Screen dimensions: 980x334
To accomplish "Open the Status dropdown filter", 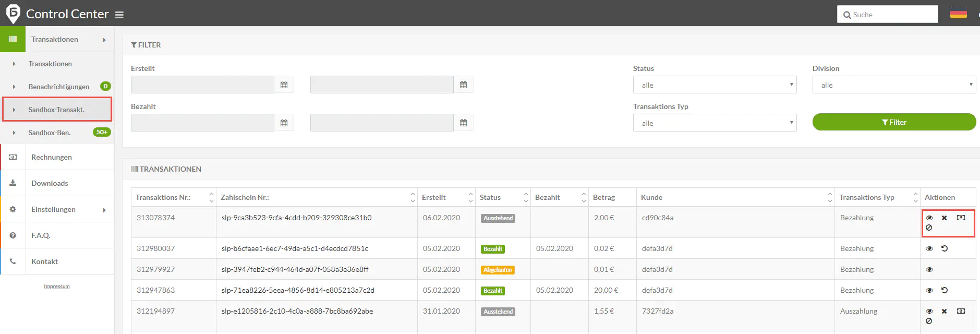I will (x=715, y=85).
